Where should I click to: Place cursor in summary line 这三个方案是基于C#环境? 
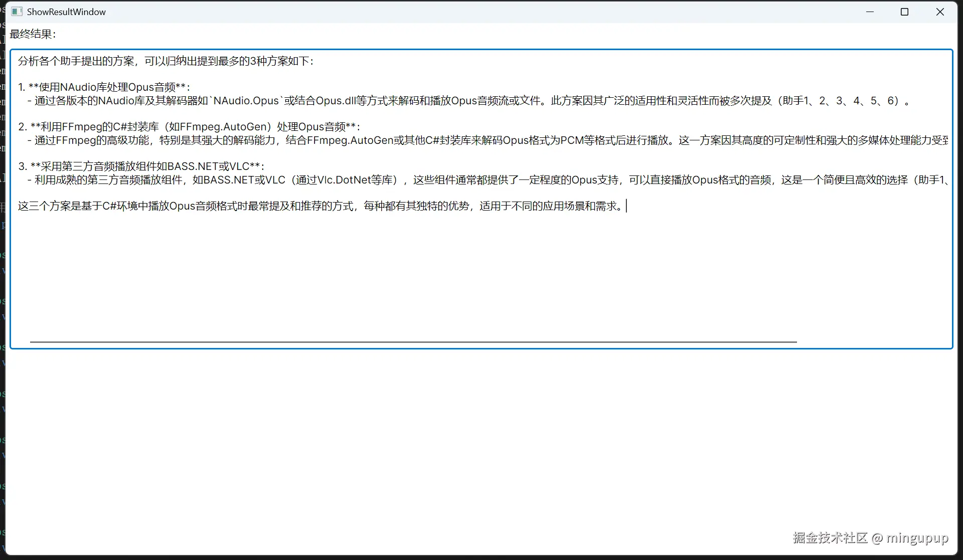pyautogui.click(x=321, y=206)
